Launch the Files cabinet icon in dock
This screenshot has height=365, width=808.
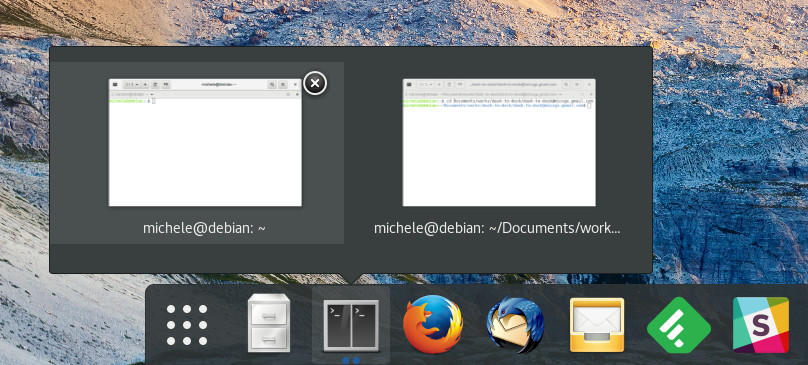pyautogui.click(x=268, y=323)
